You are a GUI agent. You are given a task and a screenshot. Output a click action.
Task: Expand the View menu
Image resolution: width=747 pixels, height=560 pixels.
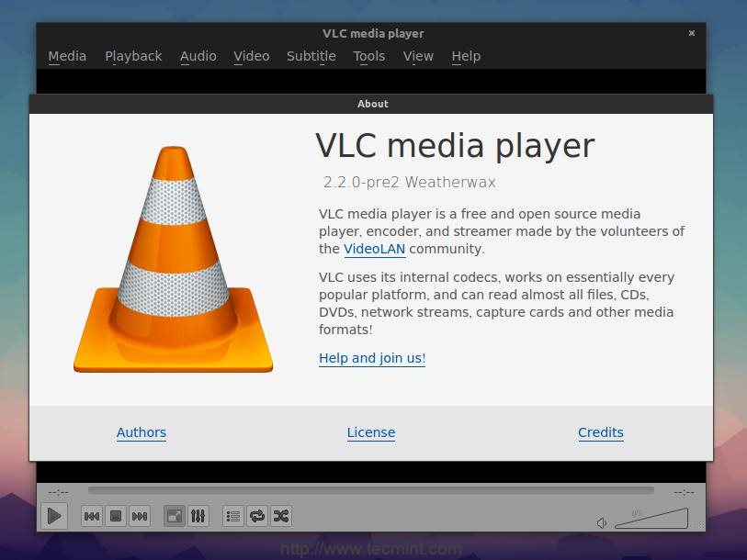point(418,56)
